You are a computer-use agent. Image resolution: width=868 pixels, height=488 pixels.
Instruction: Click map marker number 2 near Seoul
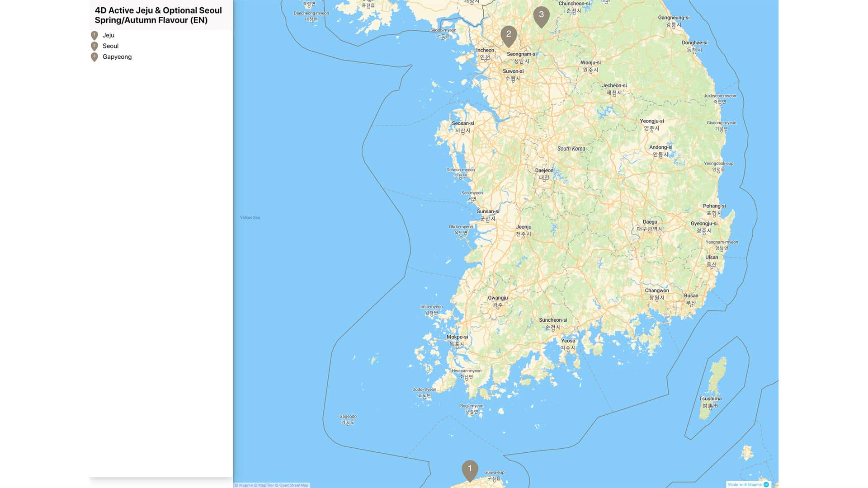(x=509, y=35)
